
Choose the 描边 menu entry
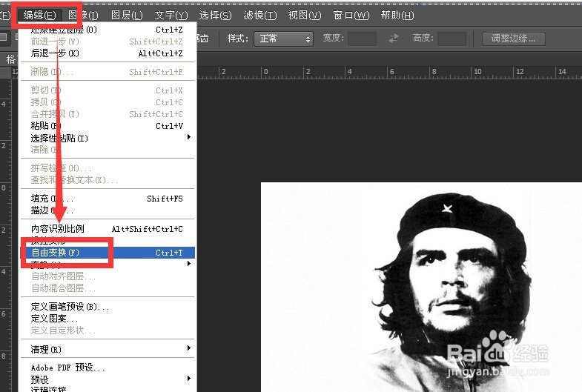pos(108,210)
